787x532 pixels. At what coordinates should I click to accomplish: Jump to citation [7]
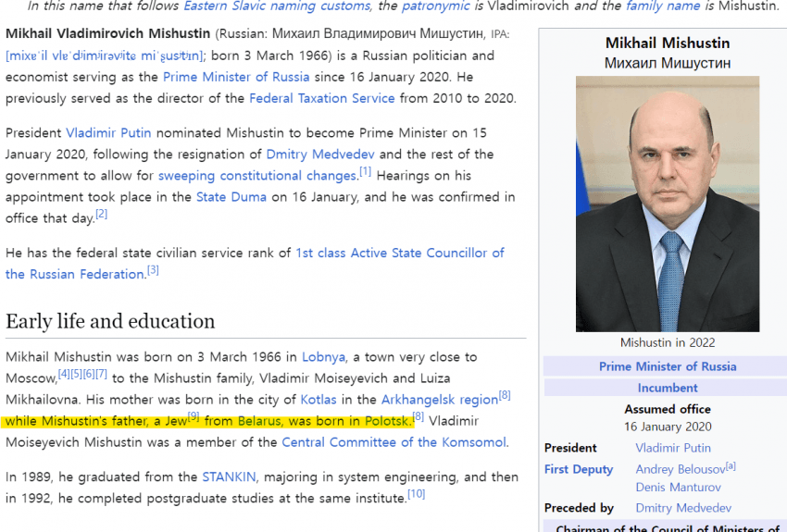click(x=102, y=374)
